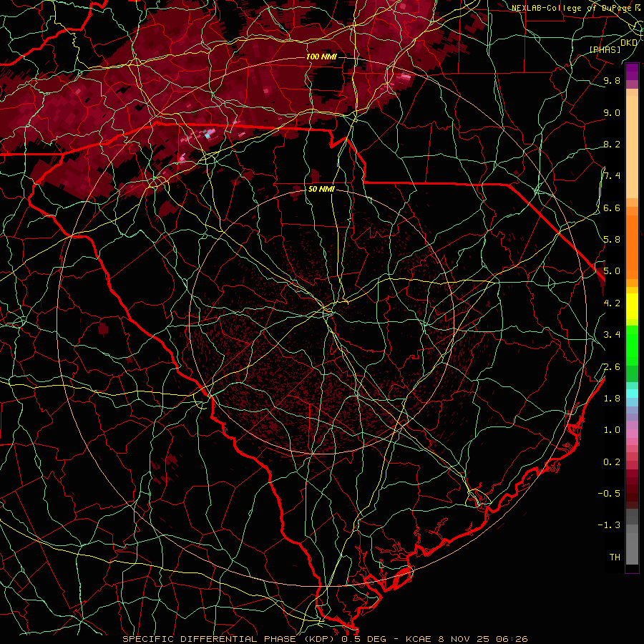Viewport: 644px width, 644px height.
Task: Click the 2.6 scale value
Action: pyautogui.click(x=612, y=366)
